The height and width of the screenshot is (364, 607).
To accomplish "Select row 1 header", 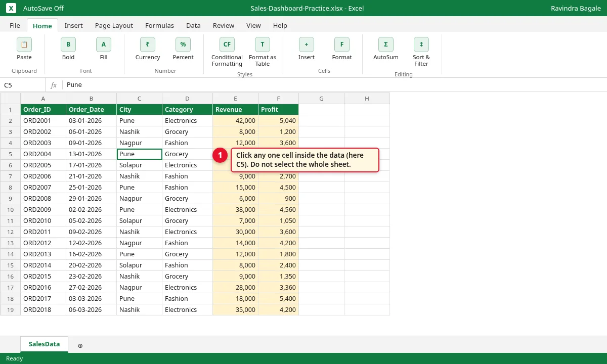I will point(10,110).
